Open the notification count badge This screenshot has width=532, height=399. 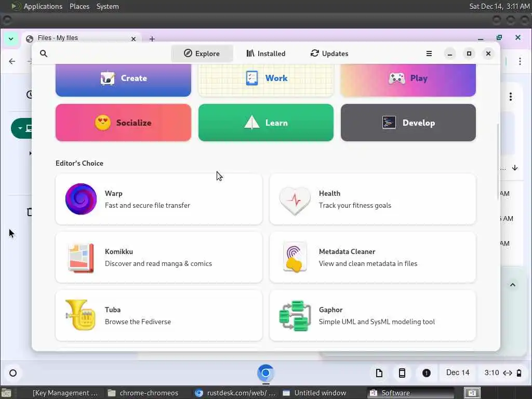pos(427,373)
